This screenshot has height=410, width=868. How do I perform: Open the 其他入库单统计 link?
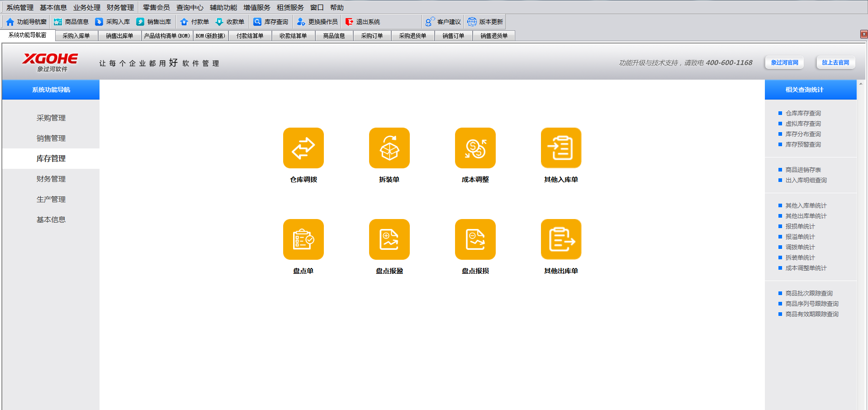click(x=806, y=205)
